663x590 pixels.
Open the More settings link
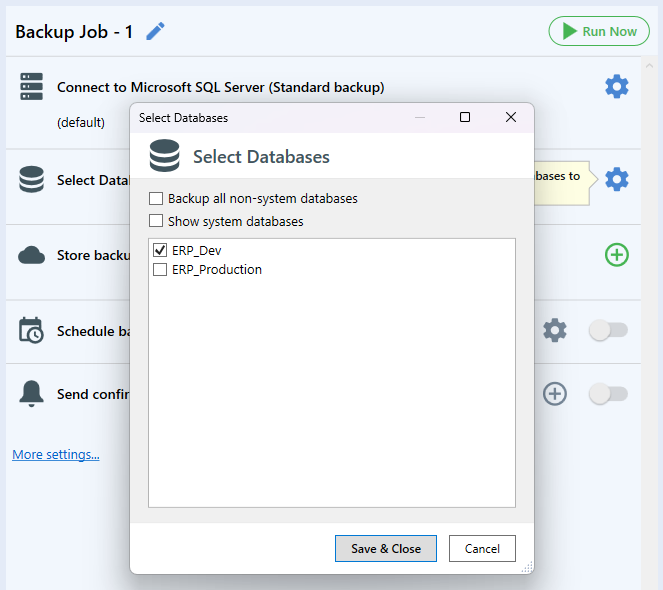pos(56,454)
